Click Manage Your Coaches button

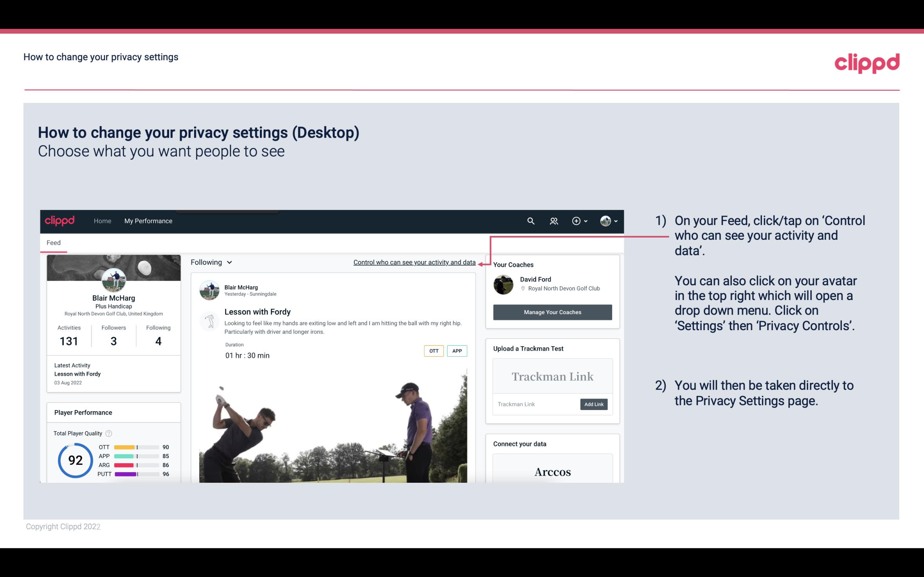(x=553, y=312)
